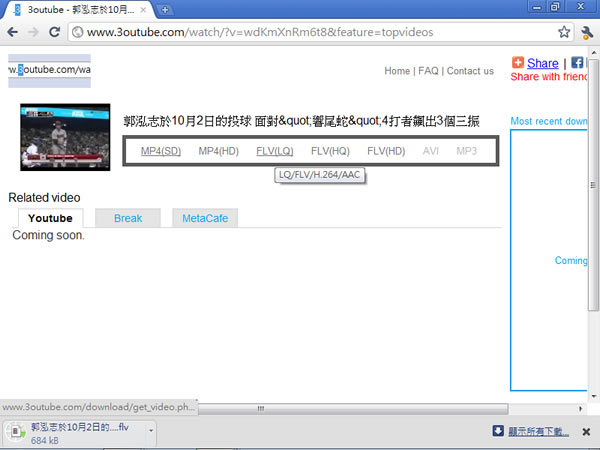Click the video title text

tap(301, 121)
